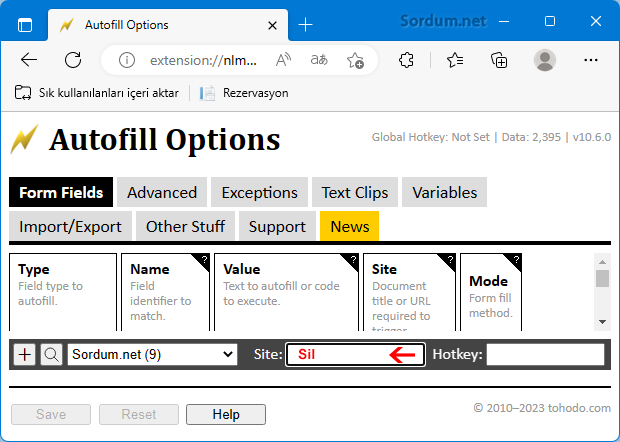Close the Autofill Options browser tab
This screenshot has width=620, height=442.
pyautogui.click(x=272, y=26)
